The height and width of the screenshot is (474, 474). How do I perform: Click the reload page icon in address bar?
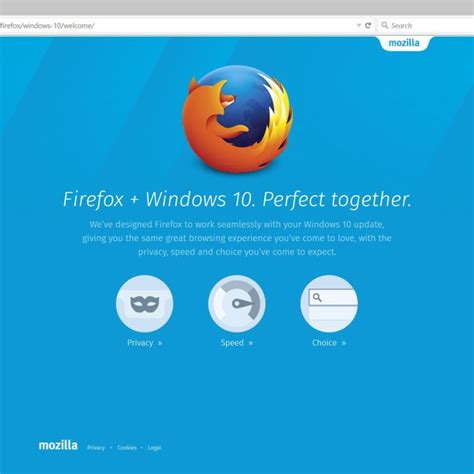(368, 25)
